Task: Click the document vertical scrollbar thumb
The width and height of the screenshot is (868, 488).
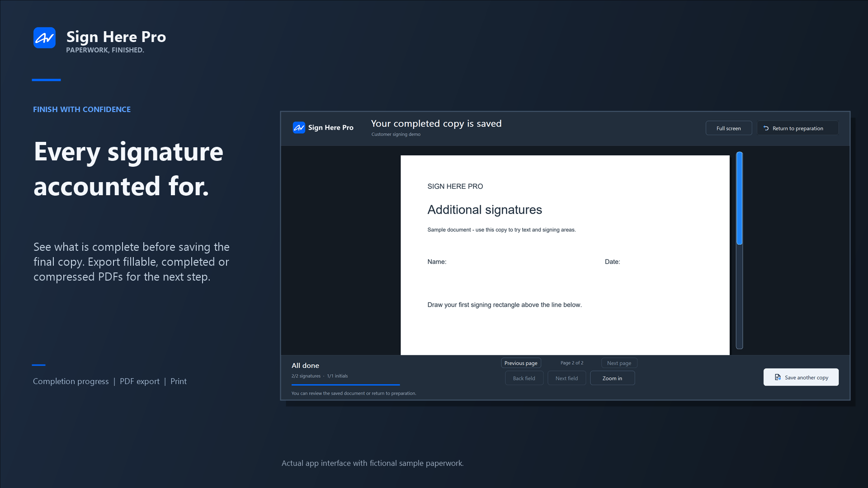Action: point(740,198)
